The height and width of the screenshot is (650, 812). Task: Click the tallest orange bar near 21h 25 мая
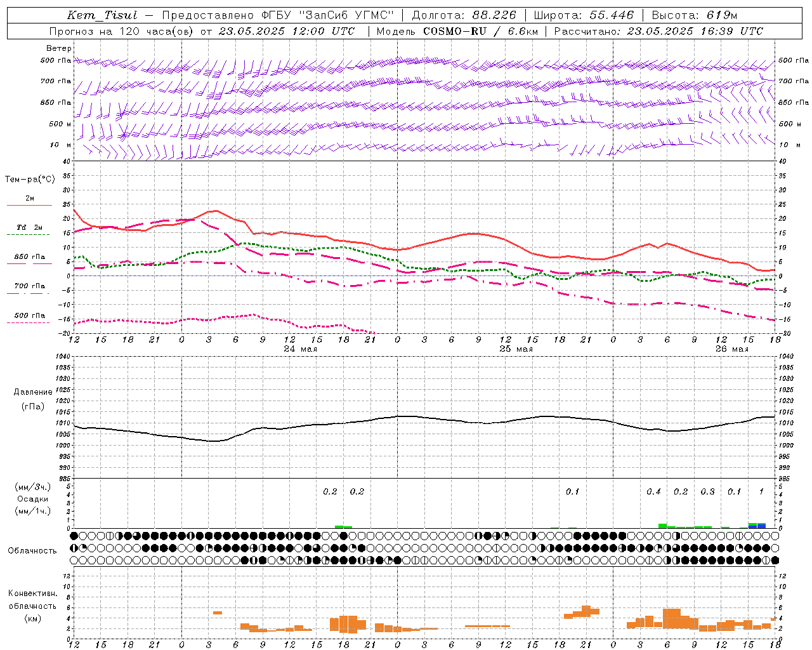[586, 611]
